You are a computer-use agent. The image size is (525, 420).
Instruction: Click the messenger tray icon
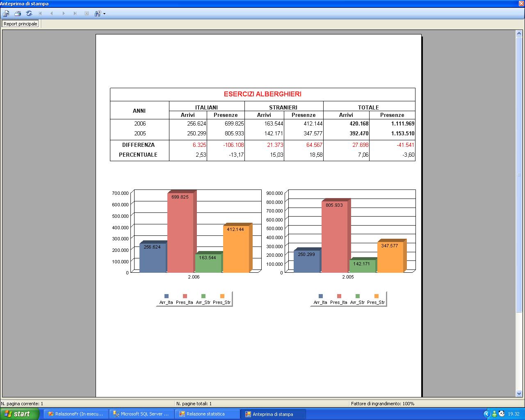(495, 414)
